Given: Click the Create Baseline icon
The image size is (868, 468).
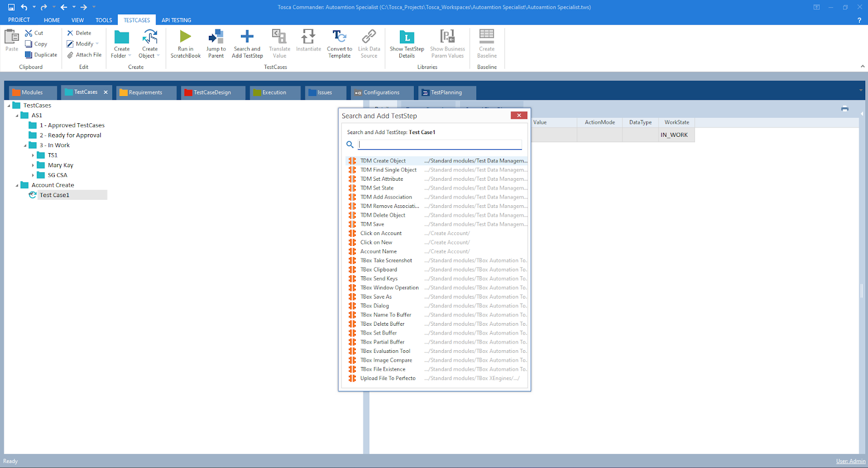Looking at the screenshot, I should pos(487,36).
